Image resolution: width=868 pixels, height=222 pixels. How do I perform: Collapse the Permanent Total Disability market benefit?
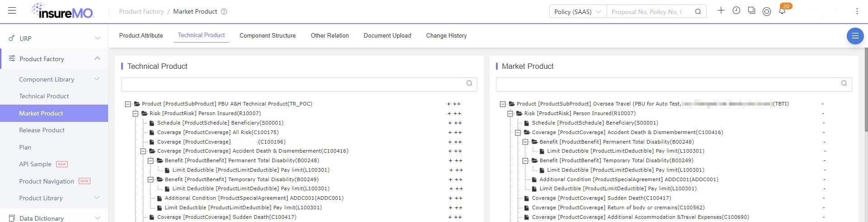[x=525, y=142]
